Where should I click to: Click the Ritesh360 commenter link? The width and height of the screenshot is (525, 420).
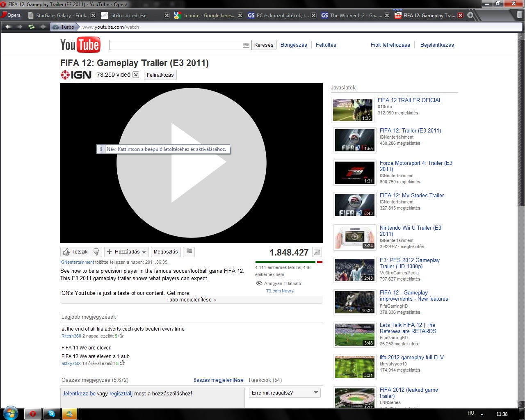(x=71, y=336)
